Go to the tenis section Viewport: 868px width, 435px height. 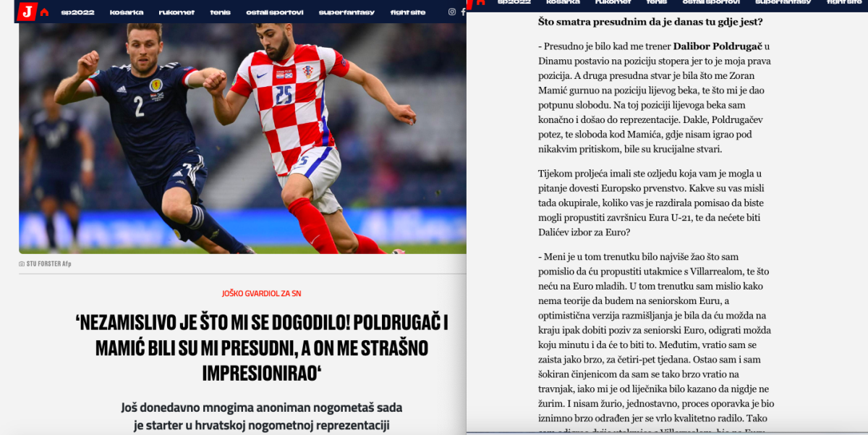click(221, 12)
